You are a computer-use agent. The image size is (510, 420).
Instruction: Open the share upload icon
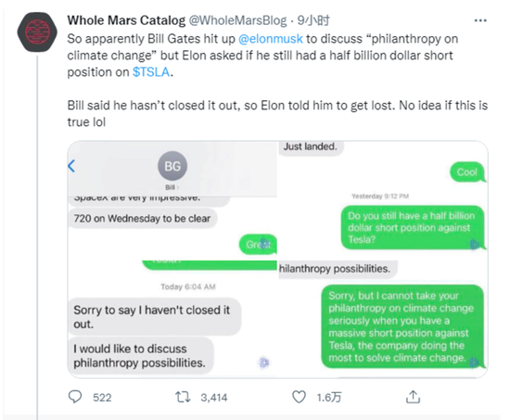[x=413, y=397]
